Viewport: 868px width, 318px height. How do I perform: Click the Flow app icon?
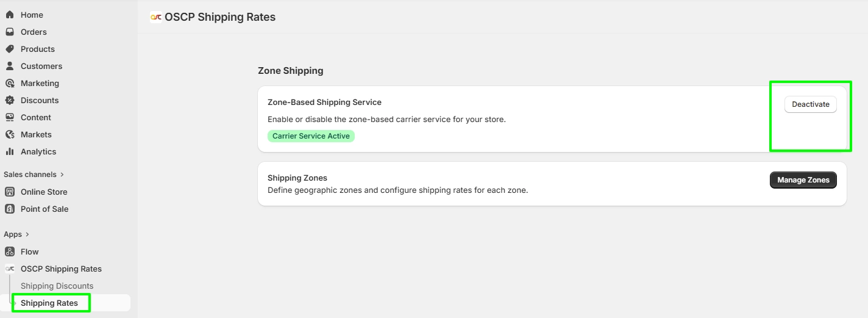(x=10, y=251)
